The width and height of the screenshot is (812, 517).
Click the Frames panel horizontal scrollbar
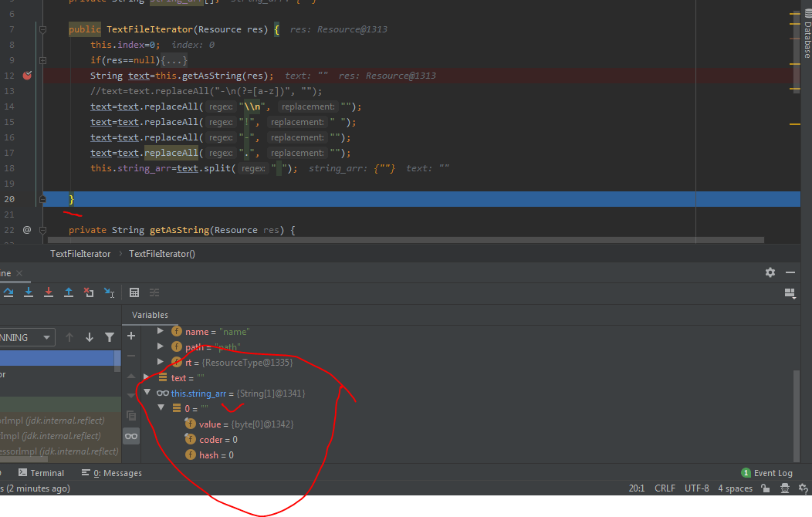[24, 459]
